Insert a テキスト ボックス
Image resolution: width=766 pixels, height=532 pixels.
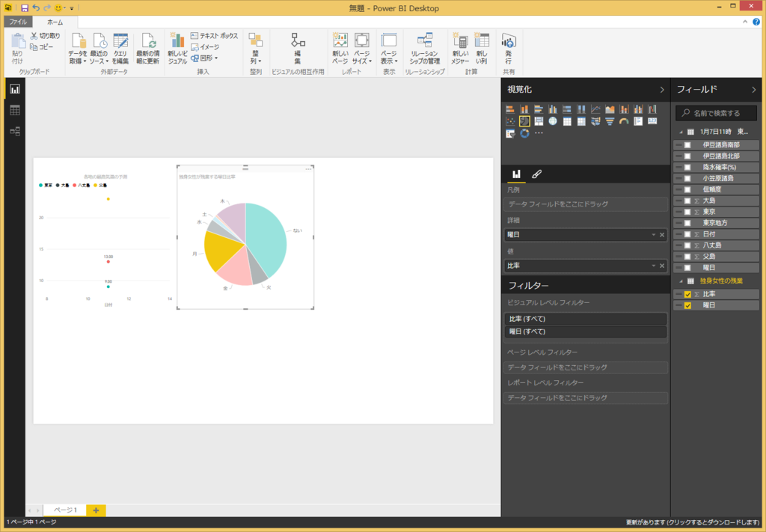pos(214,36)
